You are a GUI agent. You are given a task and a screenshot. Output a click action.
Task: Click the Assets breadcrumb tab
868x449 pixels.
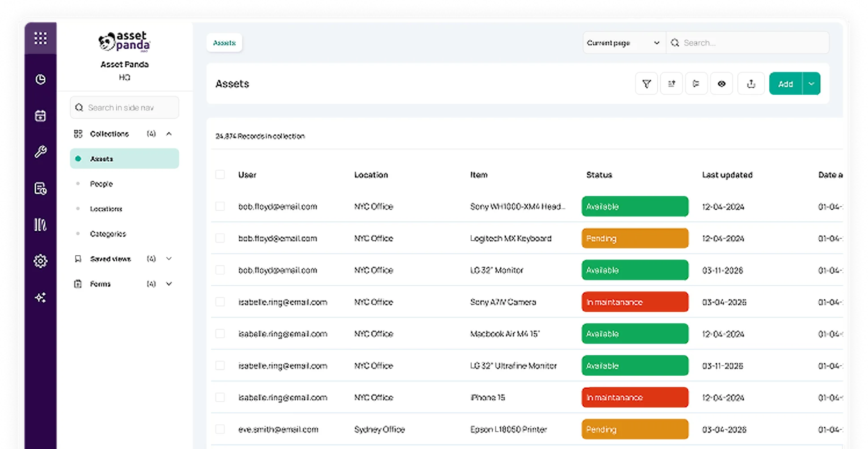click(224, 43)
